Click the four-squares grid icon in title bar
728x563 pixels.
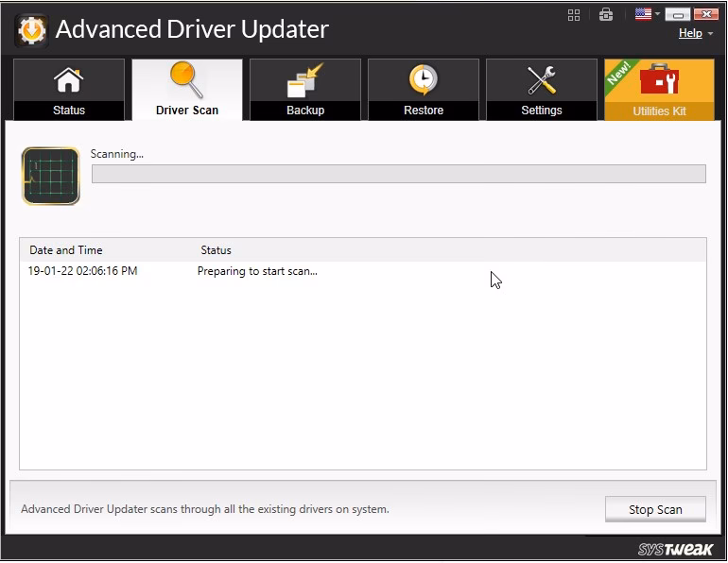(x=574, y=14)
